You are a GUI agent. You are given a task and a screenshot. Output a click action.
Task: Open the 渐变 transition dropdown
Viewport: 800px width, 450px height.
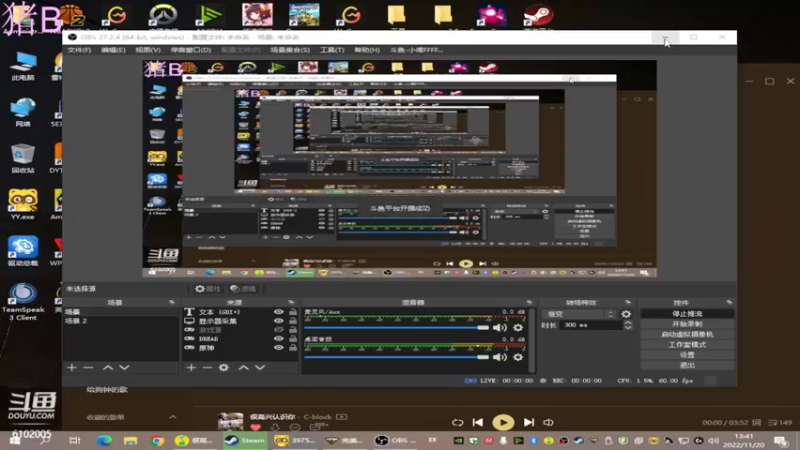pos(581,314)
